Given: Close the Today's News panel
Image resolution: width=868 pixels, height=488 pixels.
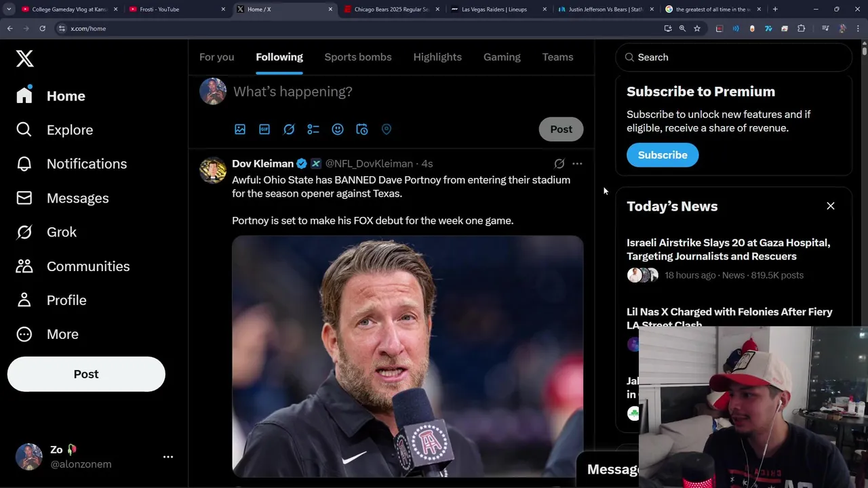Looking at the screenshot, I should [831, 206].
